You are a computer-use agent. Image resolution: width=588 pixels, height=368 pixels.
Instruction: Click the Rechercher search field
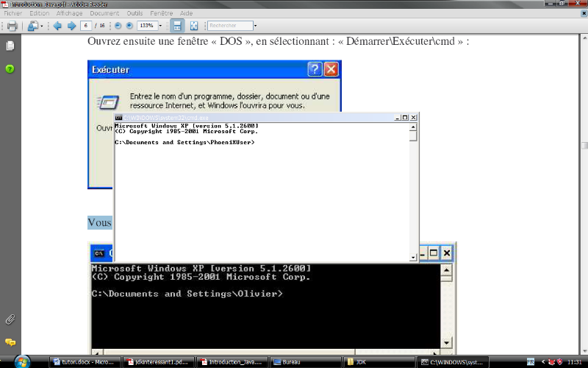coord(230,26)
